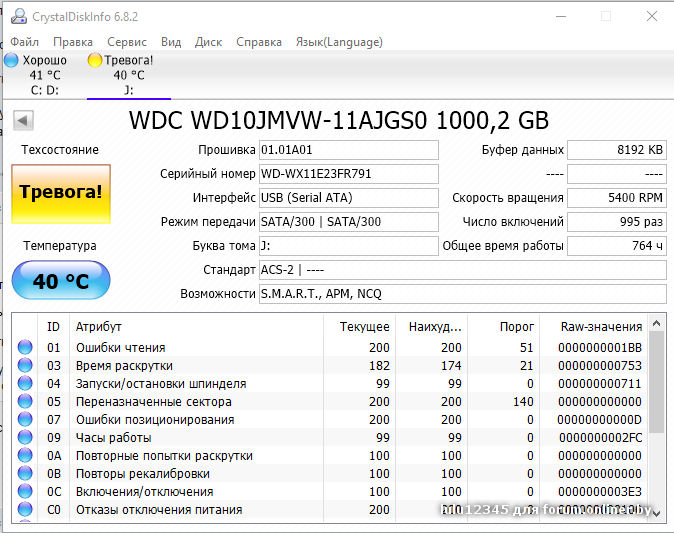Select the Время раскрутки attribute text

coord(124,365)
